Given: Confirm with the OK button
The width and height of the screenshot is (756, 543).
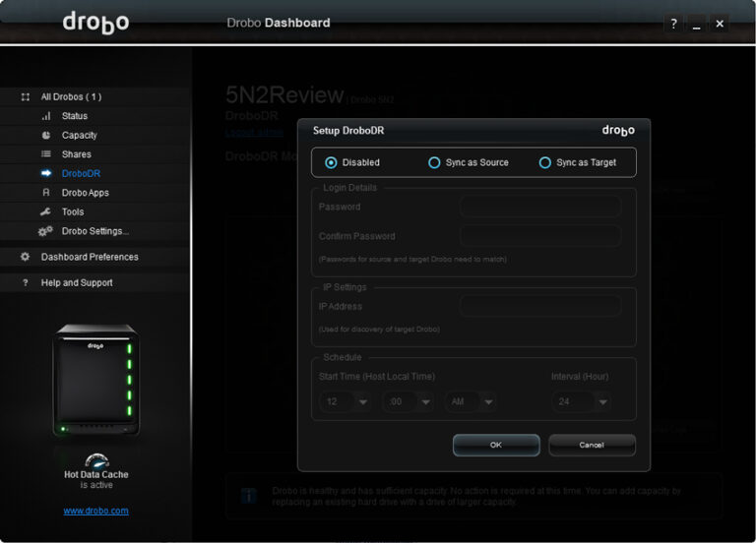Looking at the screenshot, I should tap(496, 446).
